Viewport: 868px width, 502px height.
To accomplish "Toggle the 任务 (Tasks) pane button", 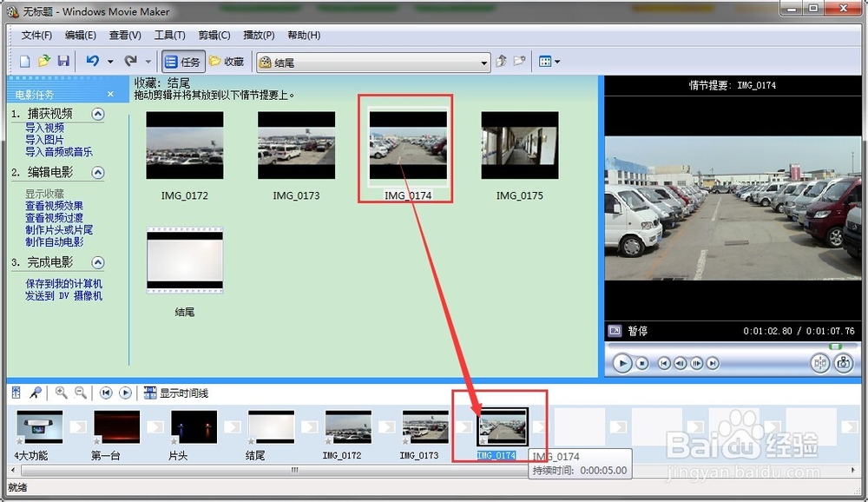I will (182, 62).
